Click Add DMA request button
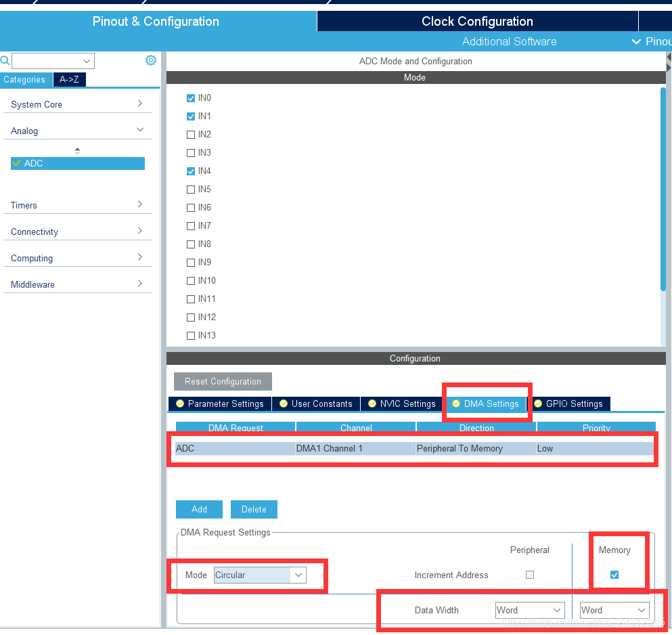 tap(199, 509)
